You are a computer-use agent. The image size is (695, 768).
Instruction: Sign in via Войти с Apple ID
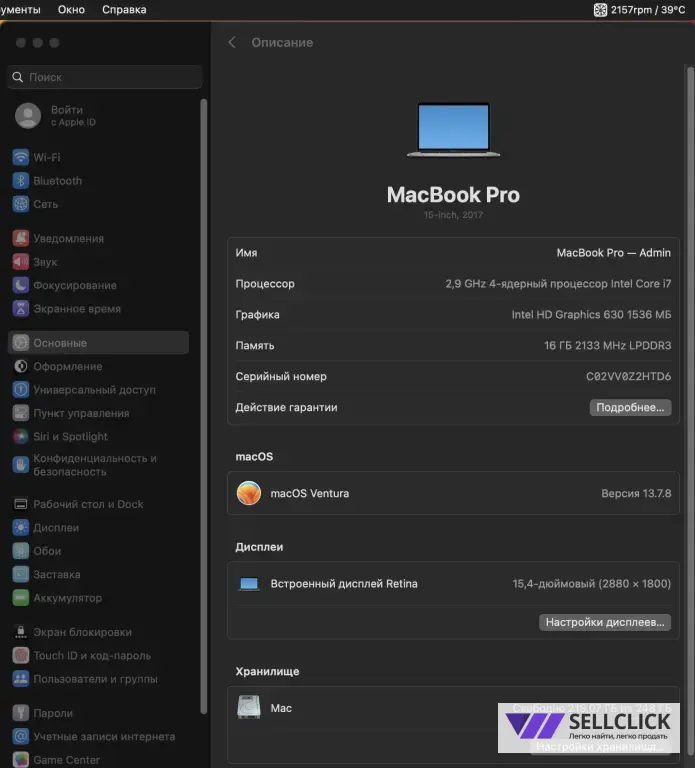click(x=56, y=116)
